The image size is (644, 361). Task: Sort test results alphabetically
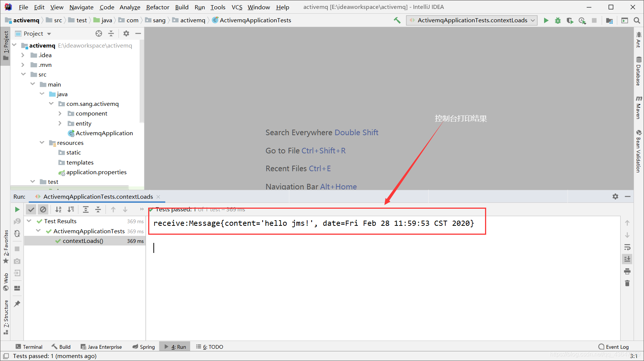[58, 209]
